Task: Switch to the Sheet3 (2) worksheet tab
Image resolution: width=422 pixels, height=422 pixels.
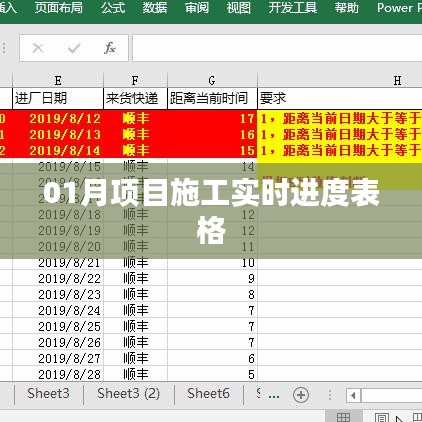Action: (128, 394)
